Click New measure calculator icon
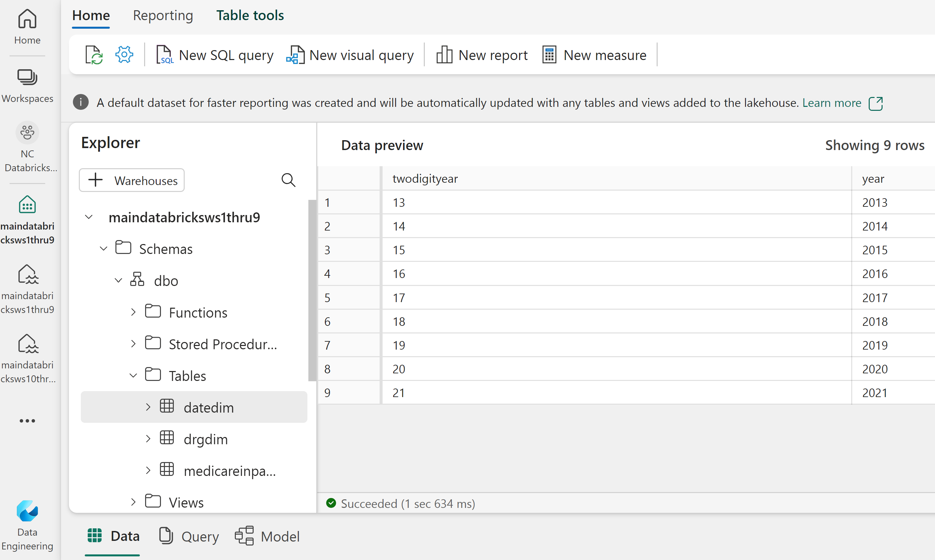The image size is (935, 560). point(549,55)
